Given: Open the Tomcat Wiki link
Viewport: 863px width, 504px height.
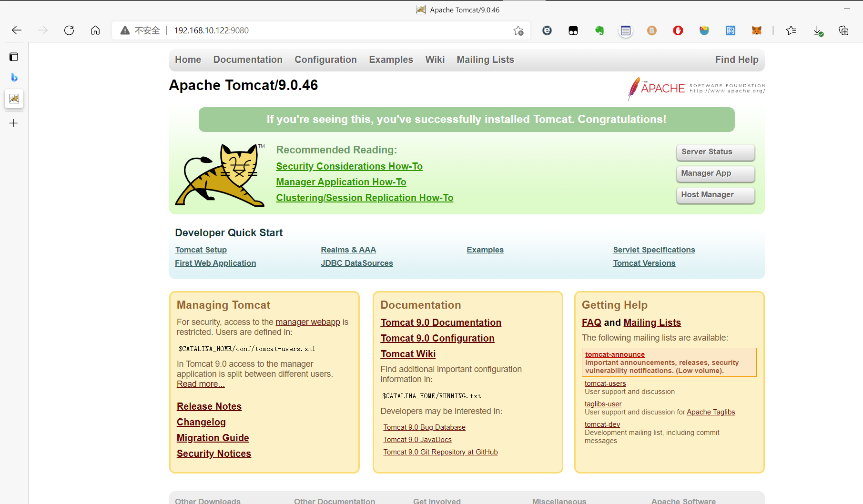Looking at the screenshot, I should pyautogui.click(x=408, y=354).
